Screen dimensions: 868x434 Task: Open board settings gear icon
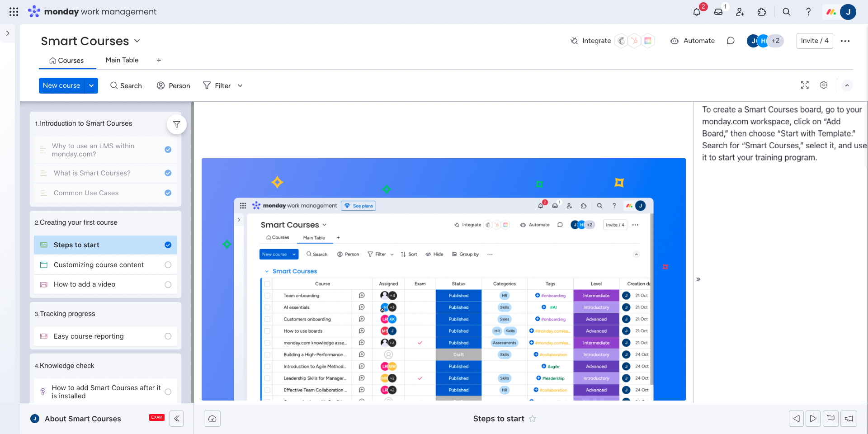[824, 85]
